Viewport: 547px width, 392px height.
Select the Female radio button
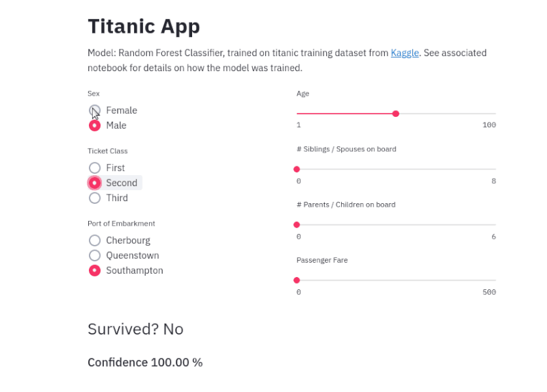95,110
